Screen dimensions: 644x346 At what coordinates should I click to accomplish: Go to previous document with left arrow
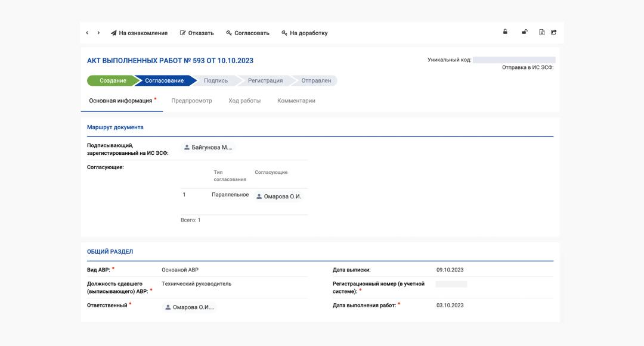click(x=87, y=33)
